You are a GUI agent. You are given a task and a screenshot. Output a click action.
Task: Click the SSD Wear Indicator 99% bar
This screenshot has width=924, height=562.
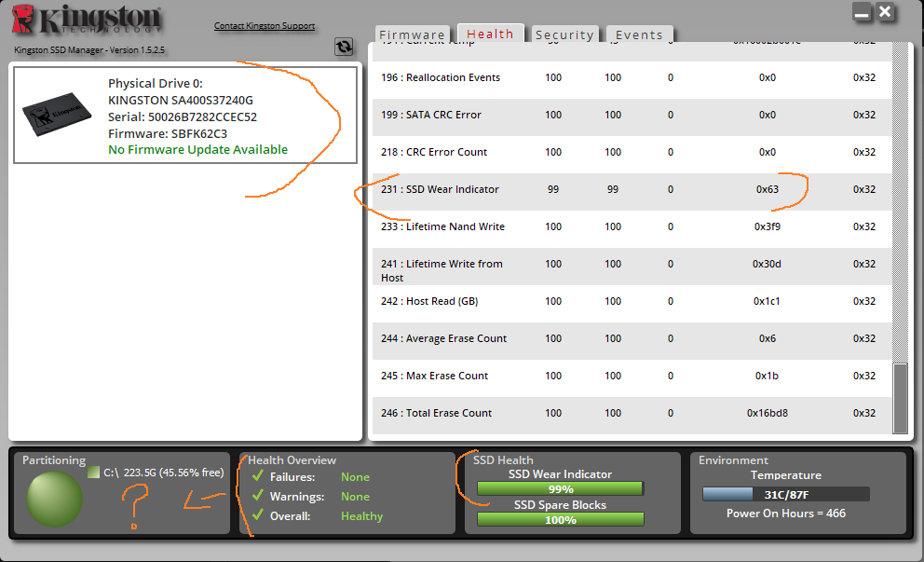[x=560, y=489]
